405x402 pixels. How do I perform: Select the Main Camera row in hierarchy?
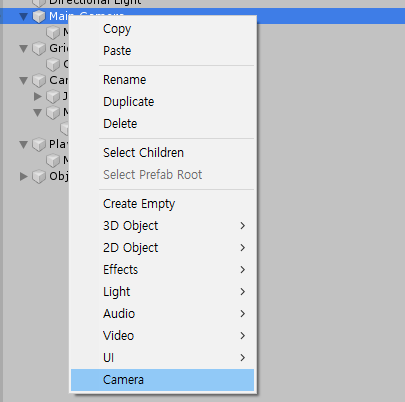202,16
